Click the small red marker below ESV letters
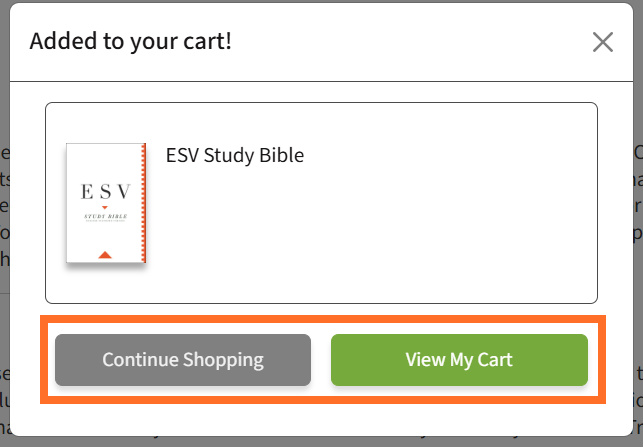Screen dimensions: 643x447 [104, 207]
